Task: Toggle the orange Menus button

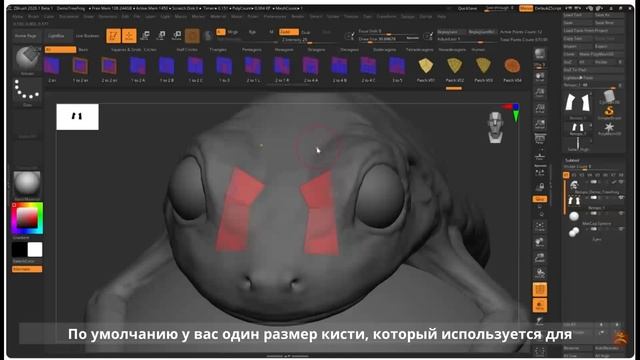Action: pyautogui.click(x=526, y=8)
